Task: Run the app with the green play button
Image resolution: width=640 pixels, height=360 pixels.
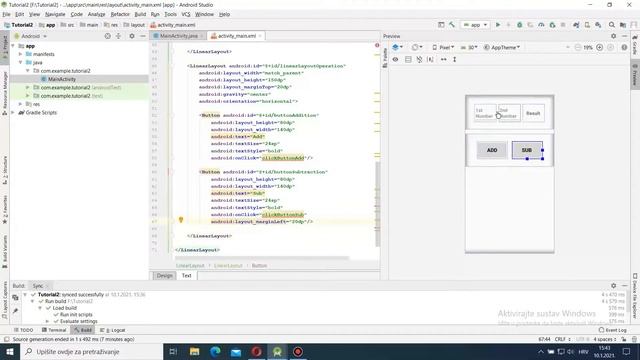Action: [x=498, y=25]
